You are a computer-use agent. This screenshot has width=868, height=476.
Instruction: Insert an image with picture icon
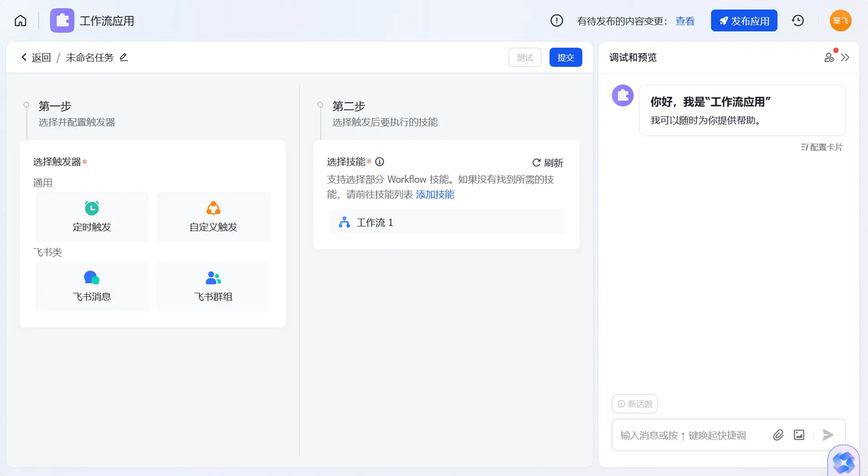[x=799, y=435]
